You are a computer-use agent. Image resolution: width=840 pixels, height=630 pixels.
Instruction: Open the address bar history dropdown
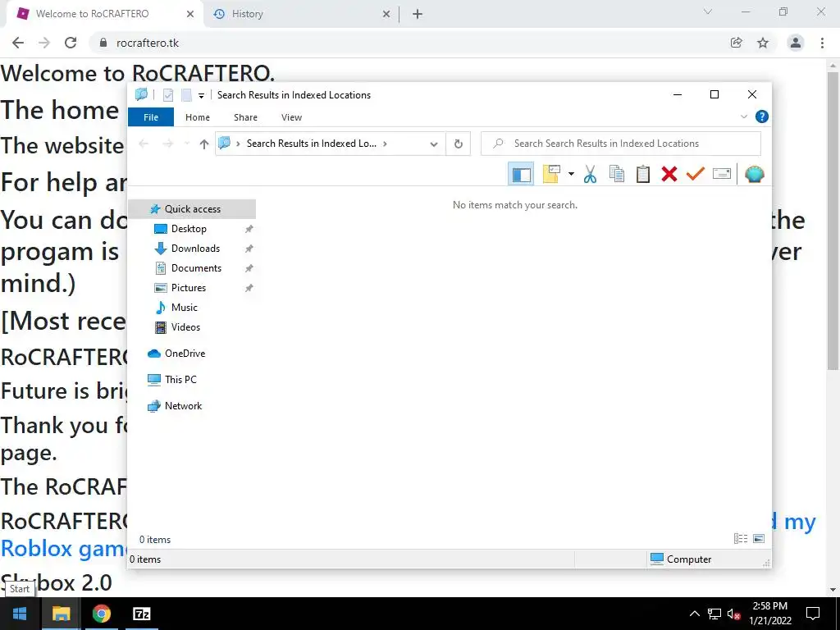(x=434, y=144)
